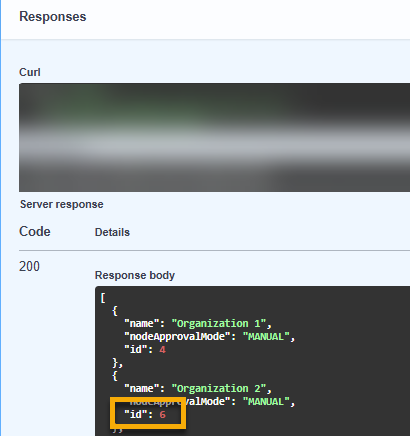Click the id value 6
Screen dimensions: 410x436
coord(162,415)
